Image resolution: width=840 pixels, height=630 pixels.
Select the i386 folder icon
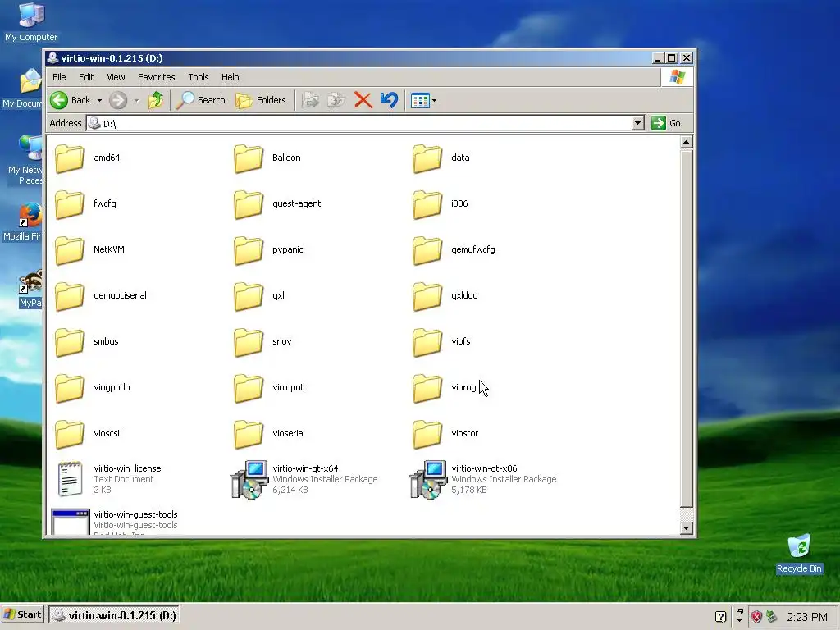(427, 204)
